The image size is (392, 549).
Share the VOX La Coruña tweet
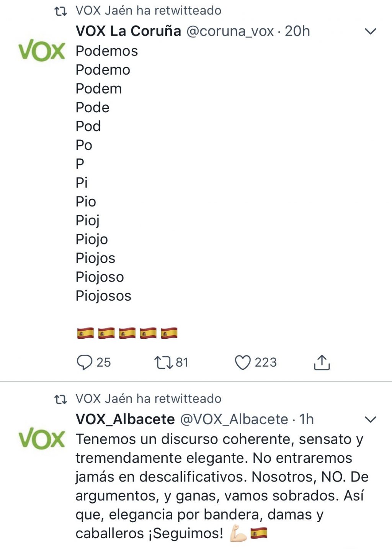322,362
